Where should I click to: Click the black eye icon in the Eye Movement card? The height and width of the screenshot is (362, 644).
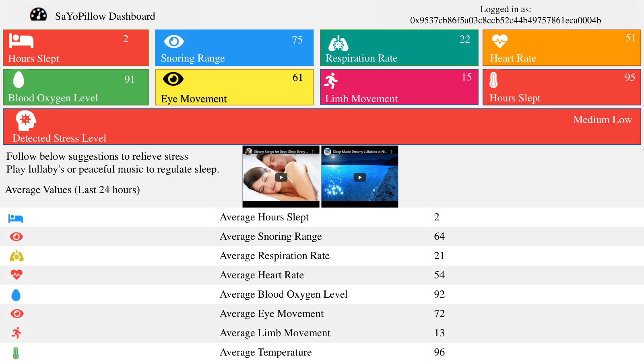173,79
